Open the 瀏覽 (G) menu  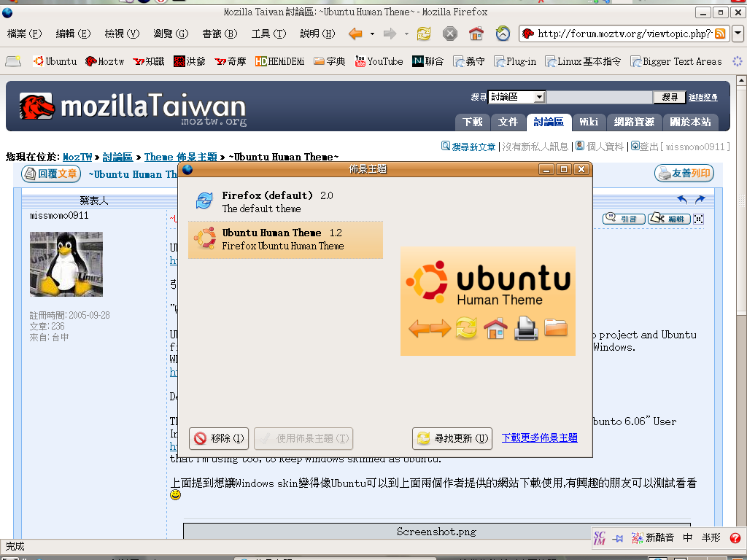point(171,34)
